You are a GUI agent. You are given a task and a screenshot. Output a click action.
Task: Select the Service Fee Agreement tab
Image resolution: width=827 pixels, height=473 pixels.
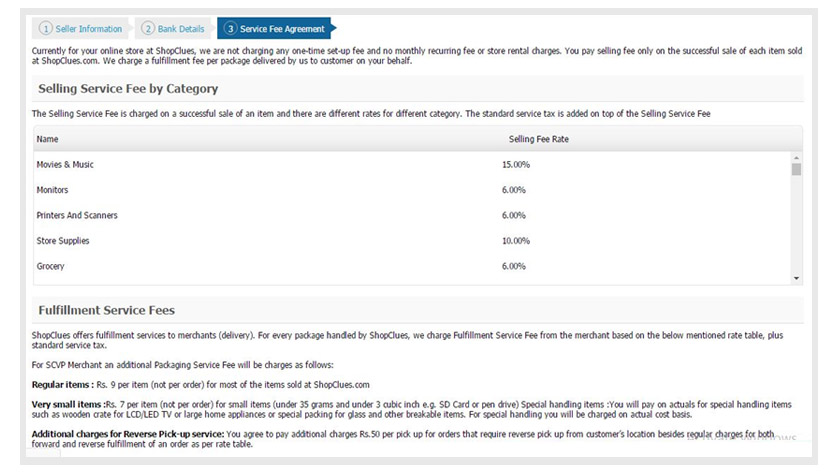[x=276, y=28]
